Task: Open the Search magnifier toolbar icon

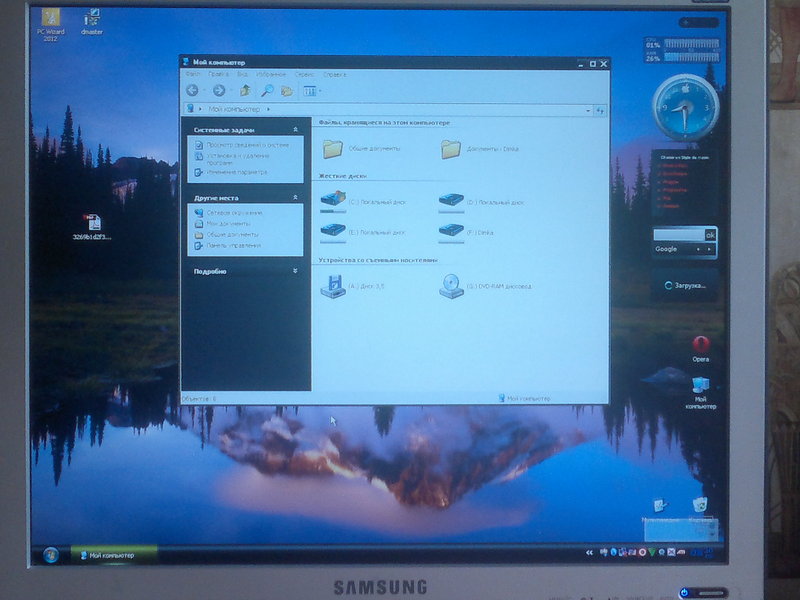Action: (267, 90)
